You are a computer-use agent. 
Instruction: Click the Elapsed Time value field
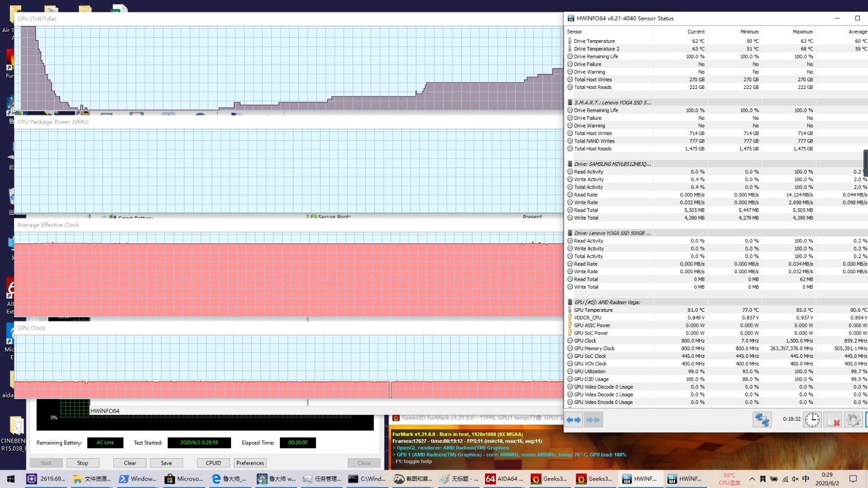[298, 443]
